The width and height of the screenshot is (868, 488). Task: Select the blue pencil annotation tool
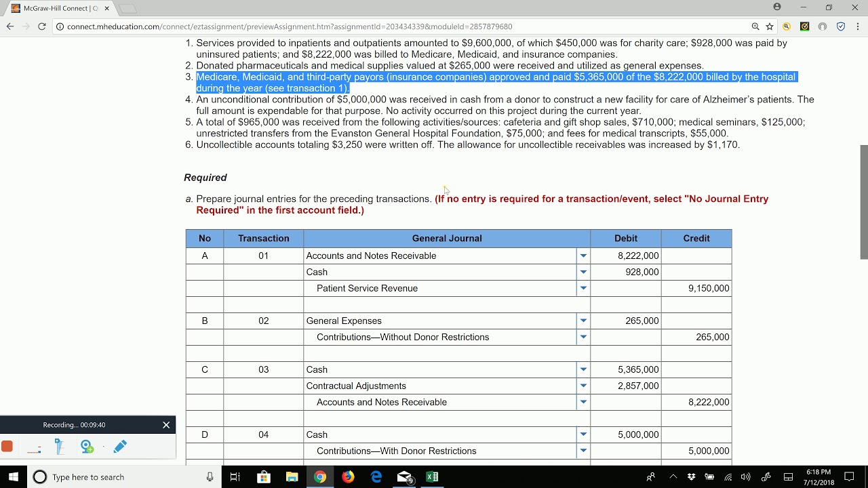coord(120,446)
